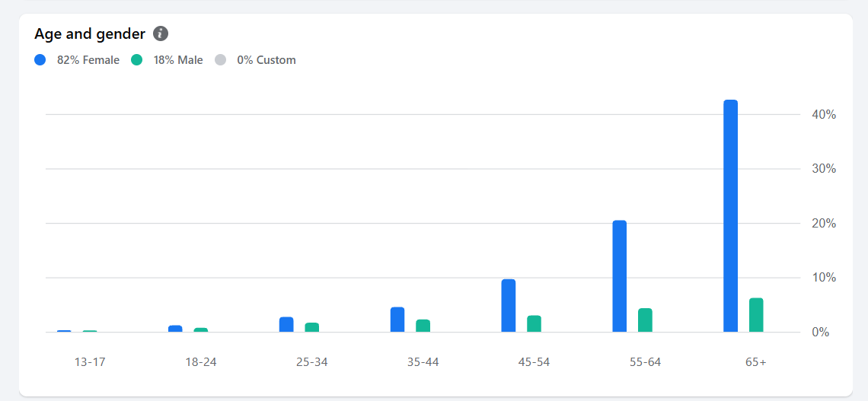Click the blue Female bar for 35-44

[x=397, y=320]
